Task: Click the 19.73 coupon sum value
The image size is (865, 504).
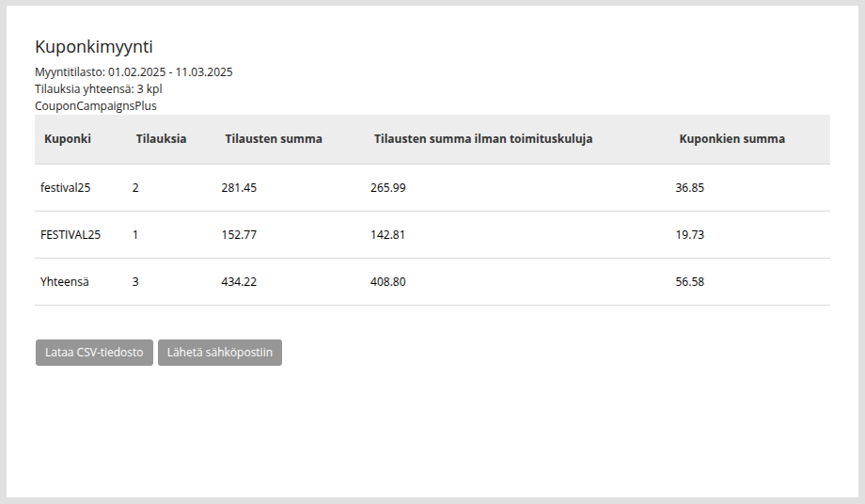Action: point(689,235)
